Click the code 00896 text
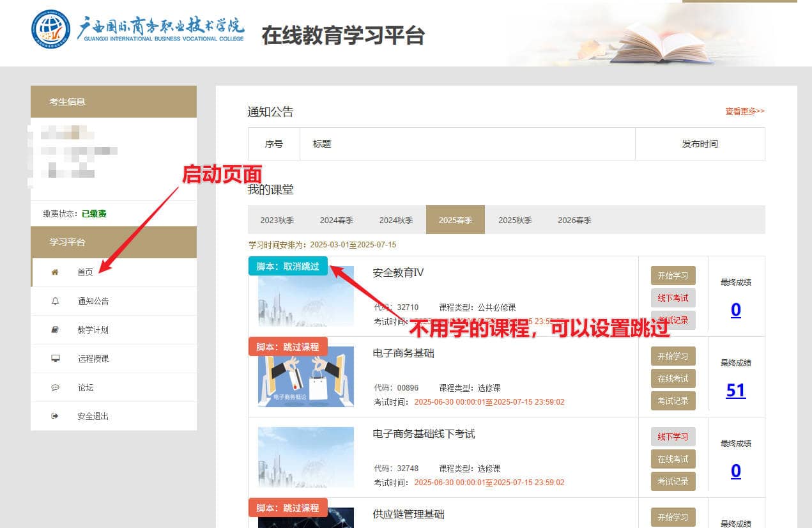 (x=408, y=388)
